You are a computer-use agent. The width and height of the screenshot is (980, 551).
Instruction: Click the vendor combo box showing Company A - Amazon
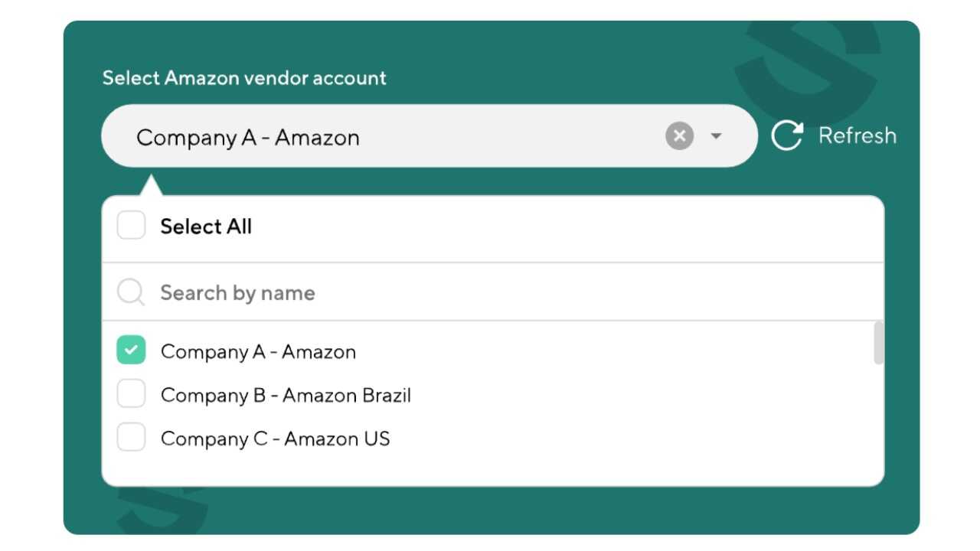pos(383,137)
